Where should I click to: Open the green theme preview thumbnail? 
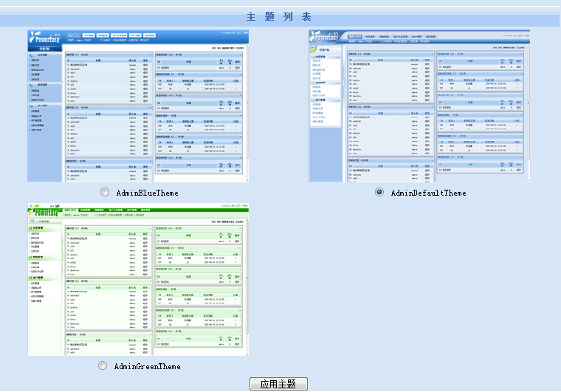tap(139, 281)
